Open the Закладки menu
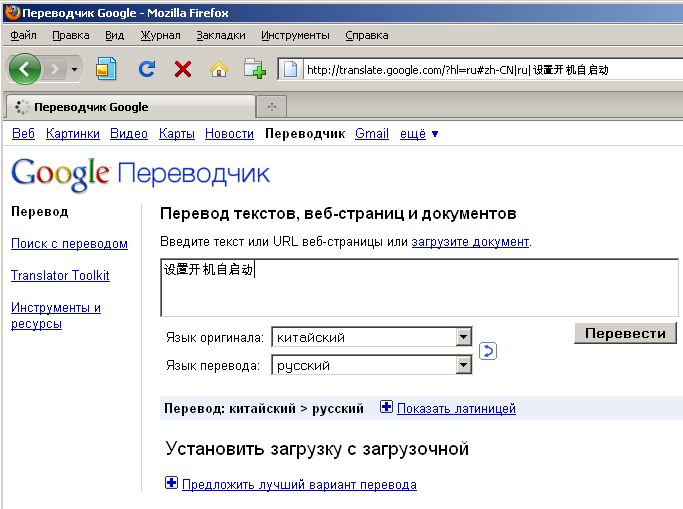Viewport: 683px width, 509px height. [221, 35]
